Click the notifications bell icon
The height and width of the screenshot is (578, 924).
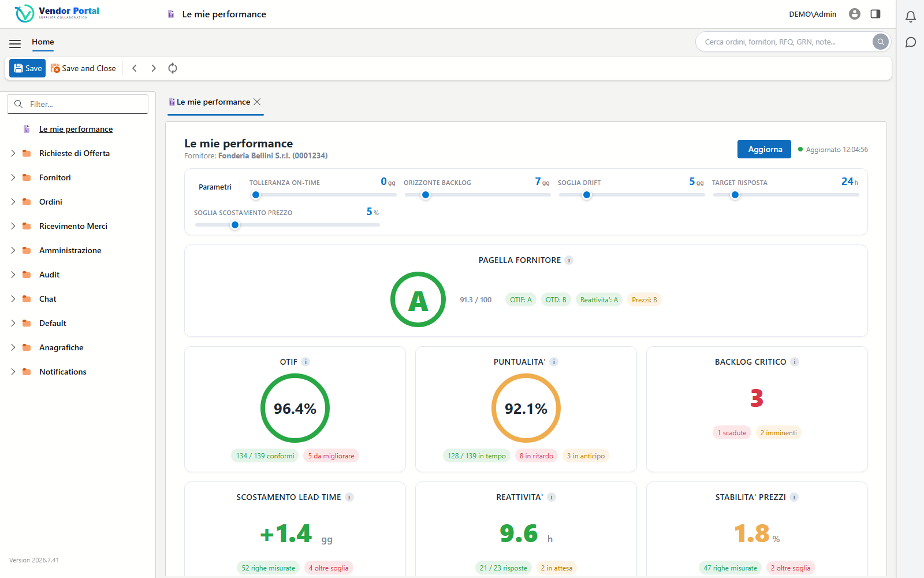(911, 17)
